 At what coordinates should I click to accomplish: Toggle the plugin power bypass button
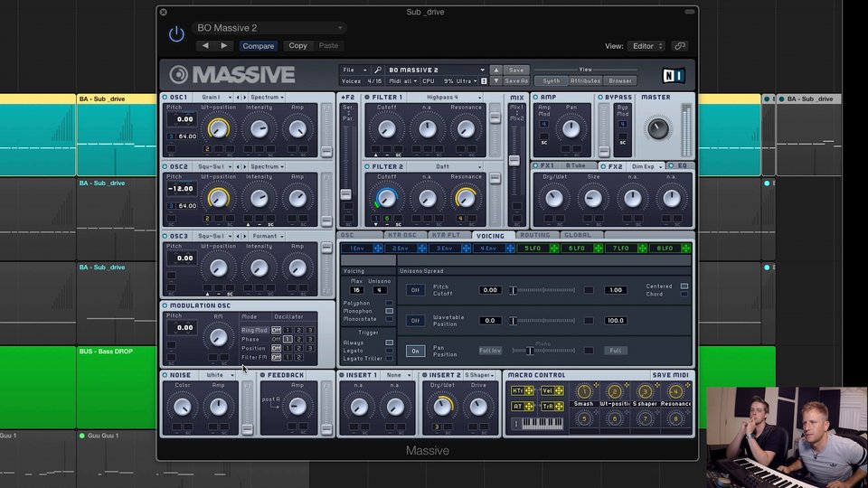pos(176,34)
